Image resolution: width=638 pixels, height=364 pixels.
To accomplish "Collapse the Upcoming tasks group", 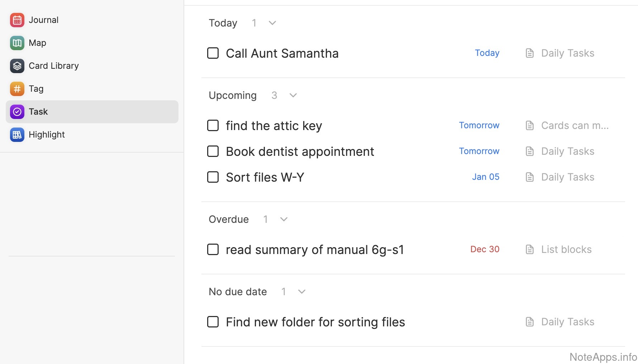I will (x=293, y=95).
